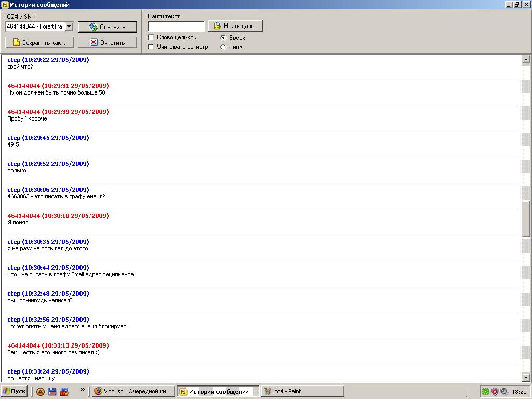Expand the quick launch overflow chevron
Screen dimensions: 532x399
(x=82, y=389)
